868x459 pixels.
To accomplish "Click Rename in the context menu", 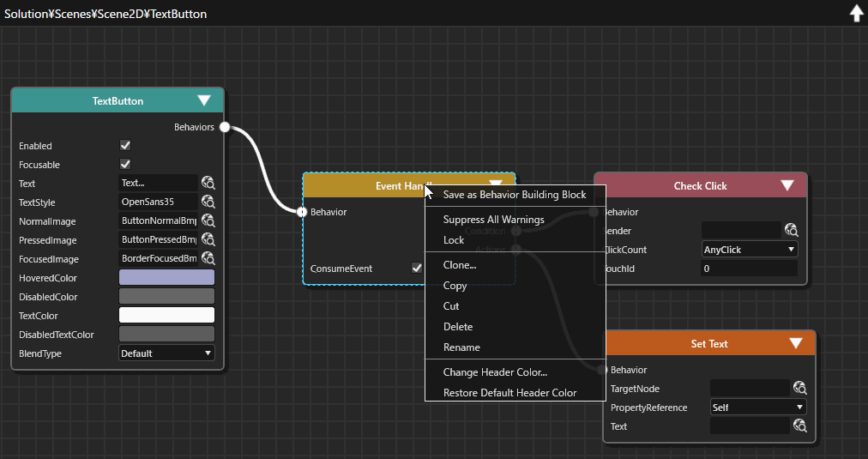I will [x=461, y=347].
